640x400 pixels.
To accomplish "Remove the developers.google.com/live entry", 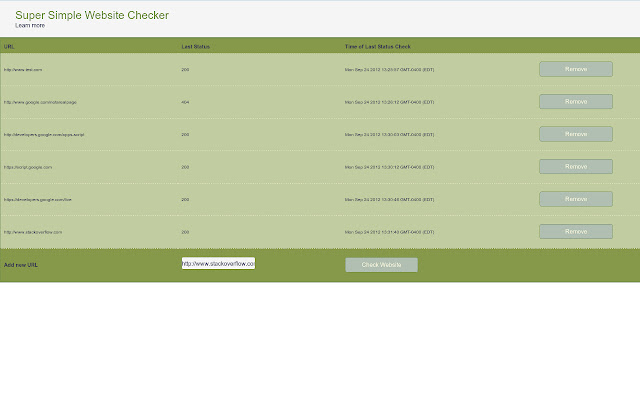I will pos(576,199).
